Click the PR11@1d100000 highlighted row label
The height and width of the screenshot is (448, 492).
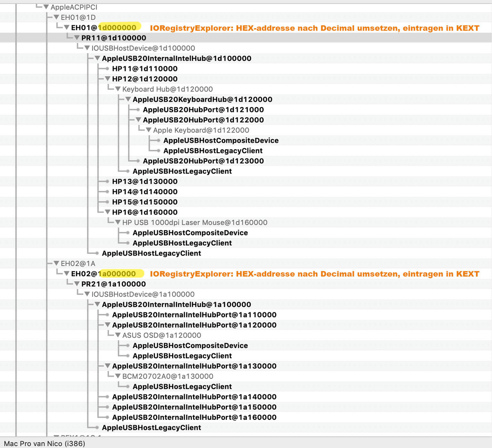(114, 38)
